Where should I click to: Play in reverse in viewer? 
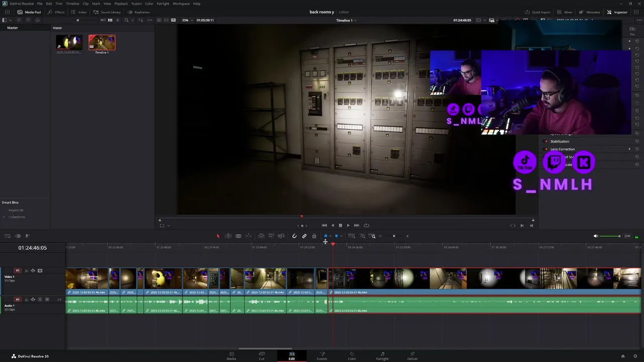332,225
